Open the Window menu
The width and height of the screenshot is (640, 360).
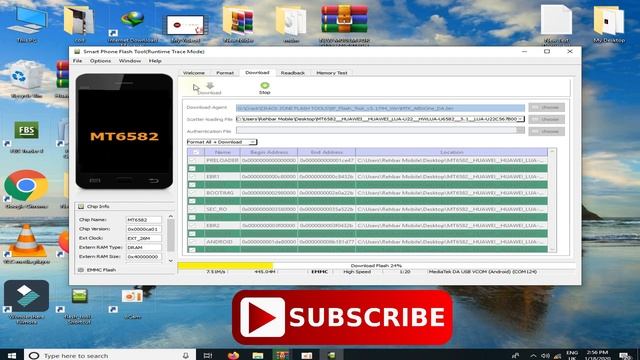coord(130,61)
